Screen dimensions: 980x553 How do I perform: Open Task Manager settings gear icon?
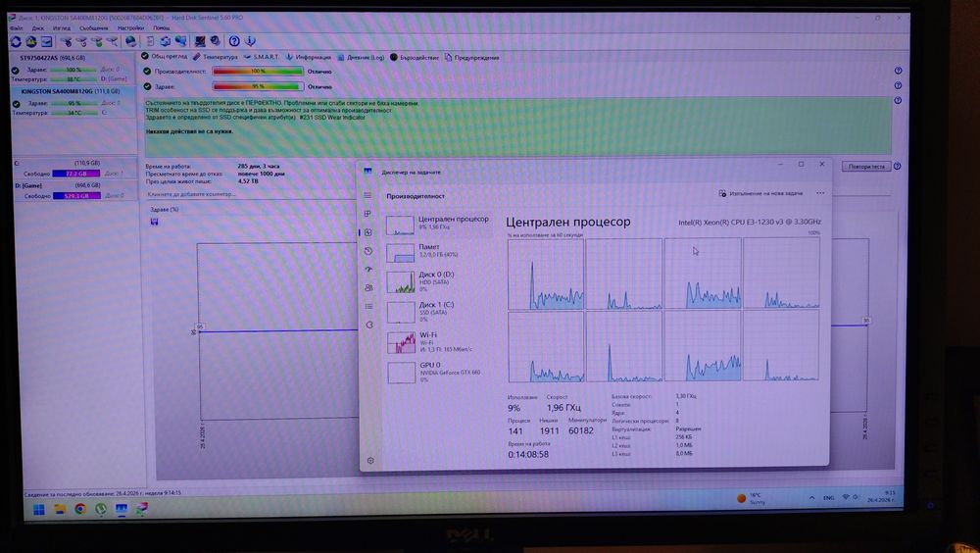point(370,461)
